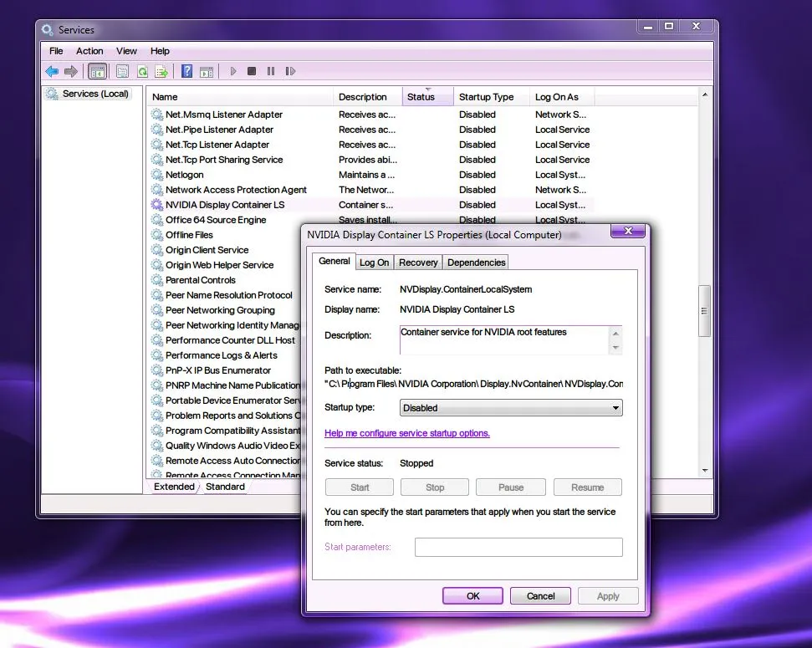
Task: Click the Forward arrow toolbar icon
Action: [x=71, y=71]
